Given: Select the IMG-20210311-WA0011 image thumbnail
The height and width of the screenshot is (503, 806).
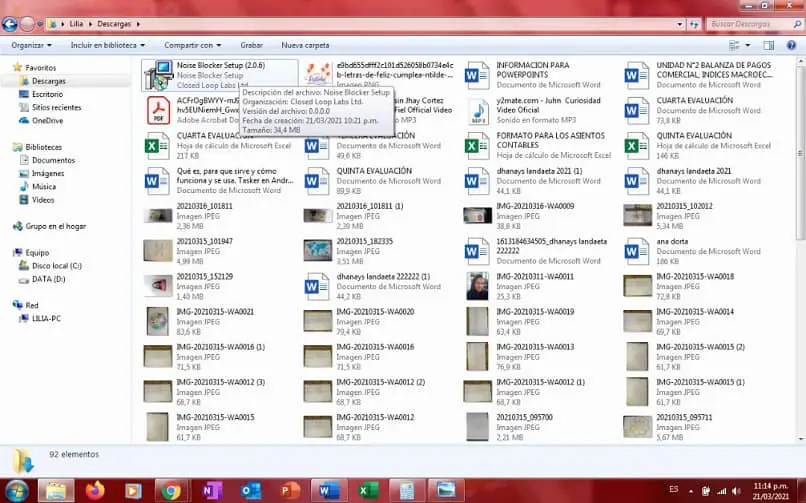Looking at the screenshot, I should [478, 285].
